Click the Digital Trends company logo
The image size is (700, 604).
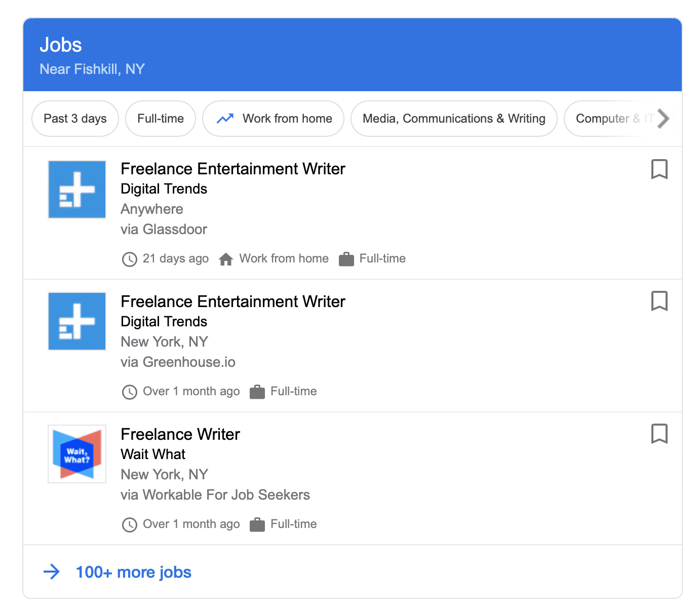(x=76, y=189)
